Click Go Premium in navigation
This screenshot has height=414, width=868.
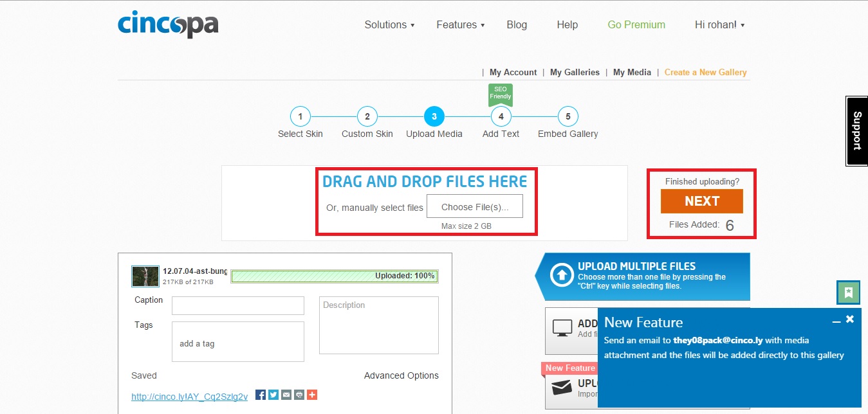click(x=636, y=25)
